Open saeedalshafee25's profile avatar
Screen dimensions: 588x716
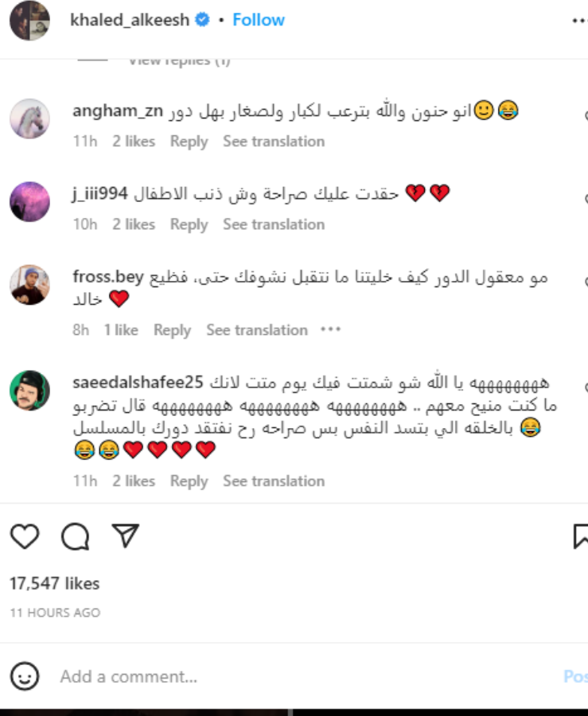point(29,391)
